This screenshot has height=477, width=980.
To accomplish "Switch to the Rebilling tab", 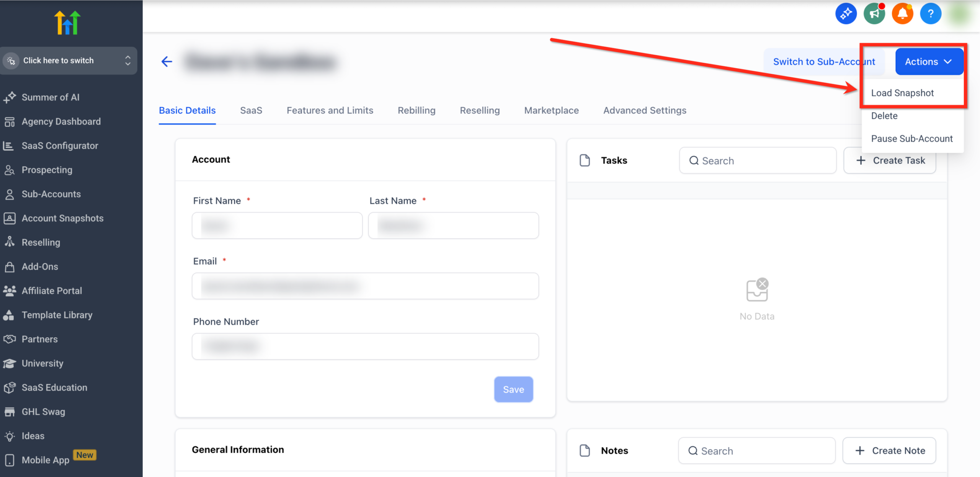I will click(416, 110).
